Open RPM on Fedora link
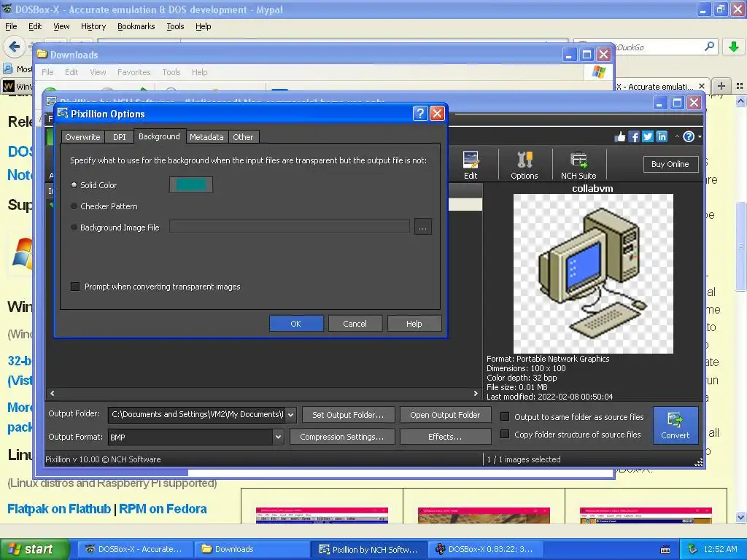747x560 pixels. (163, 508)
